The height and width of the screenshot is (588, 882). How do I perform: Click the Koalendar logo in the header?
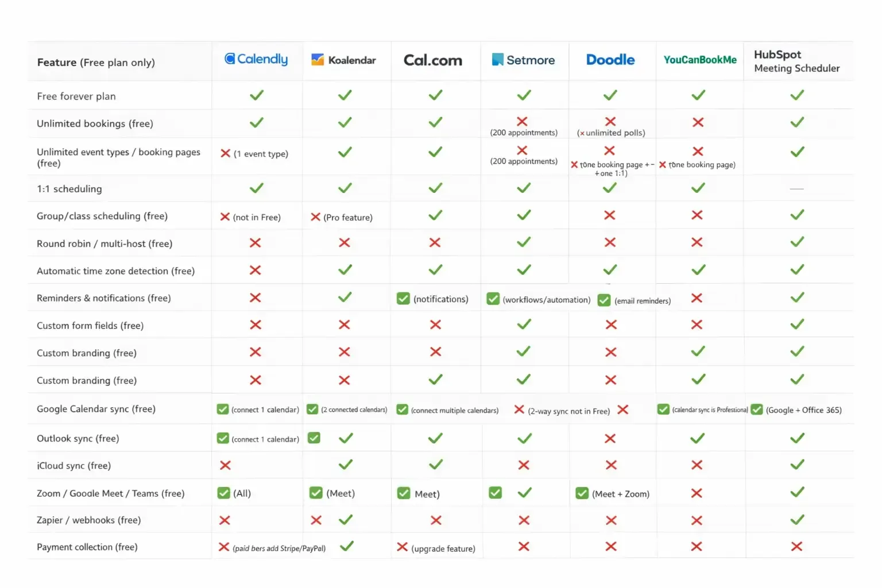point(343,60)
